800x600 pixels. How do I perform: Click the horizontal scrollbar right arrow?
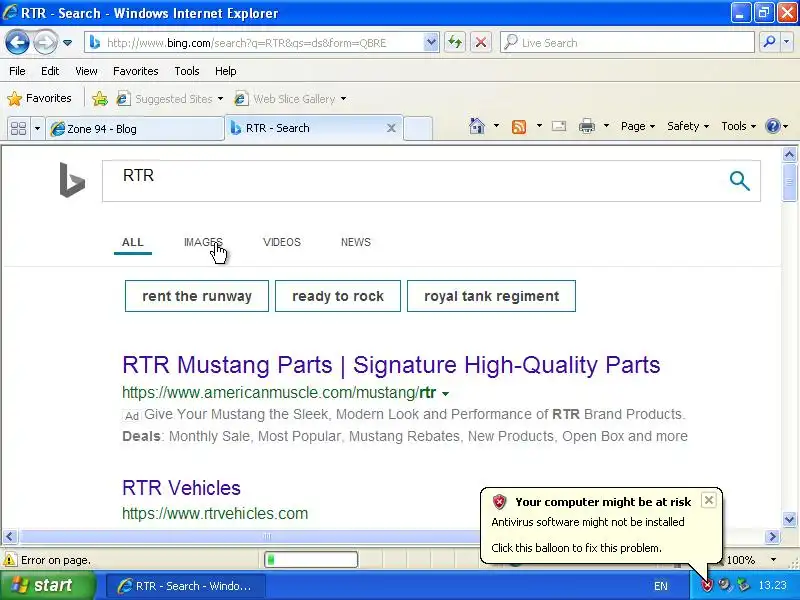pyautogui.click(x=772, y=536)
